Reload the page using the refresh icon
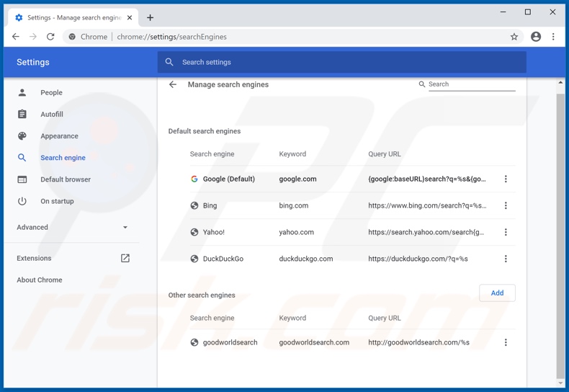Viewport: 569px width, 392px height. tap(50, 37)
